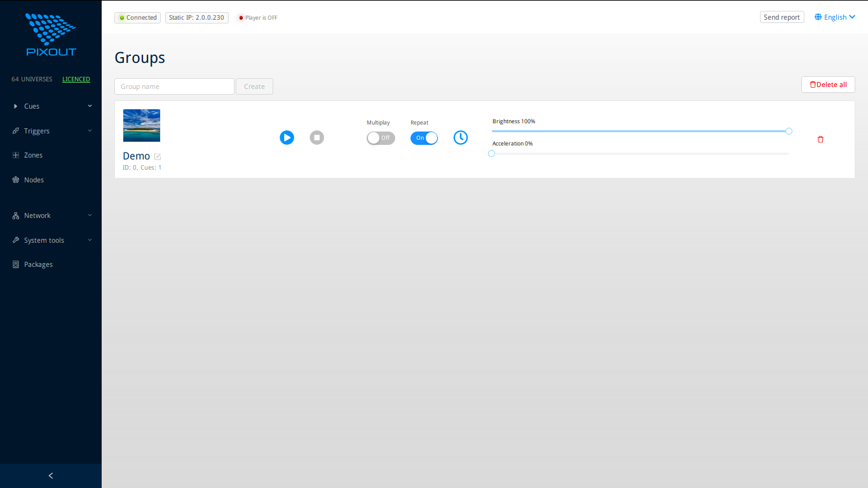Screen dimensions: 868x488
Task: Collapse the sidebar with arrow
Action: tap(51, 475)
